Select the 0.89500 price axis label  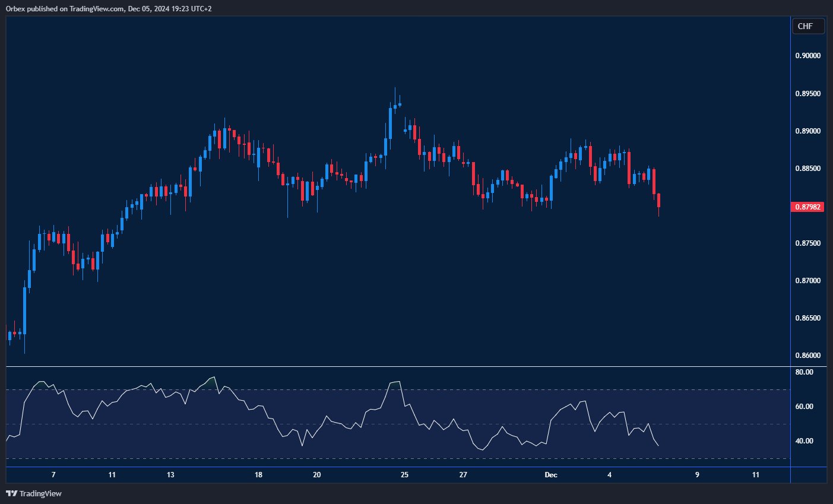[807, 94]
